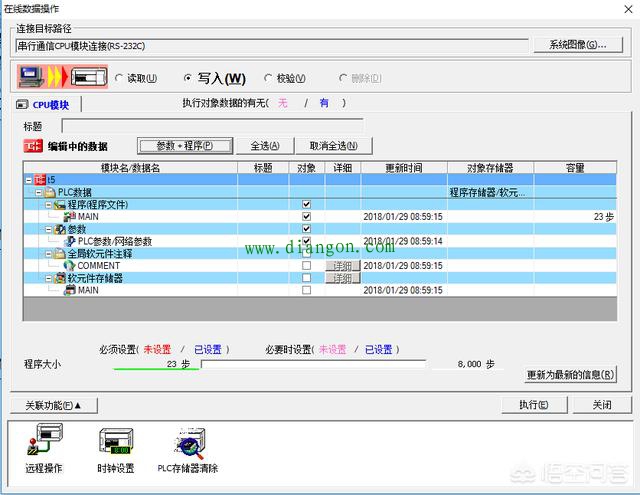Click the PLC存储器清除 memory clear icon

point(187,444)
